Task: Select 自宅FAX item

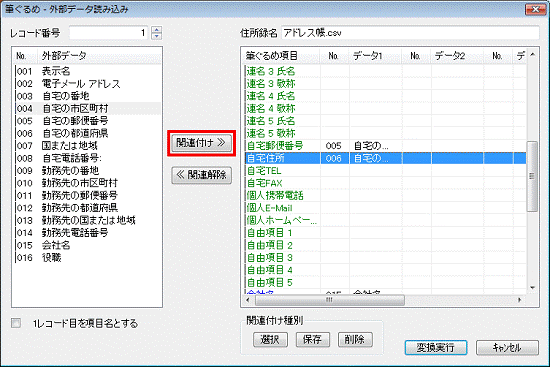Action: 385,183
